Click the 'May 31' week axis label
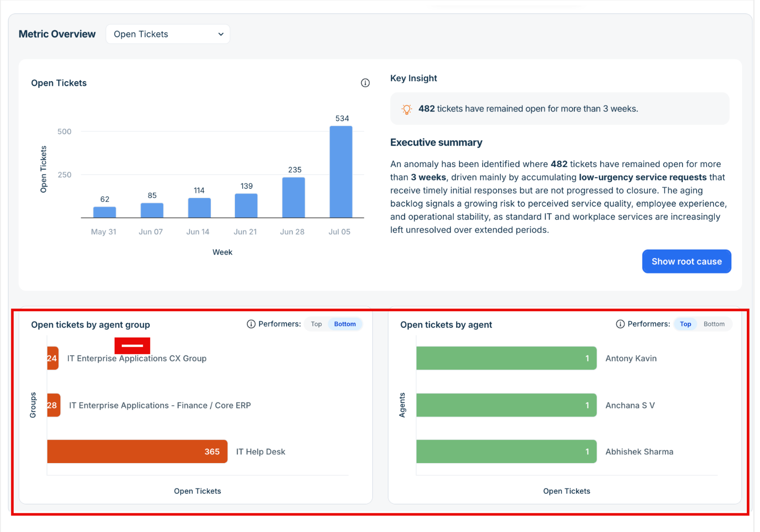The width and height of the screenshot is (760, 532). pos(104,232)
